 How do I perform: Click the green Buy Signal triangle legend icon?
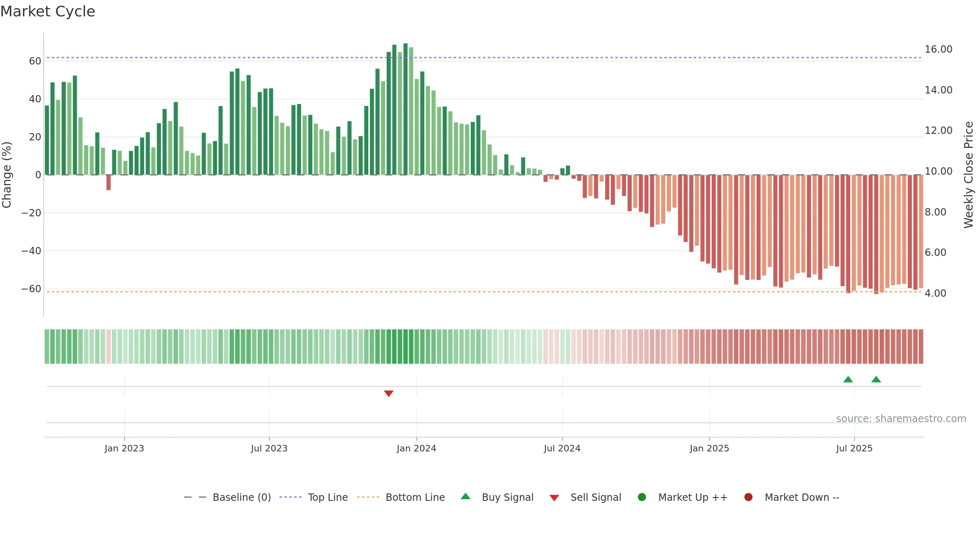[x=465, y=496]
